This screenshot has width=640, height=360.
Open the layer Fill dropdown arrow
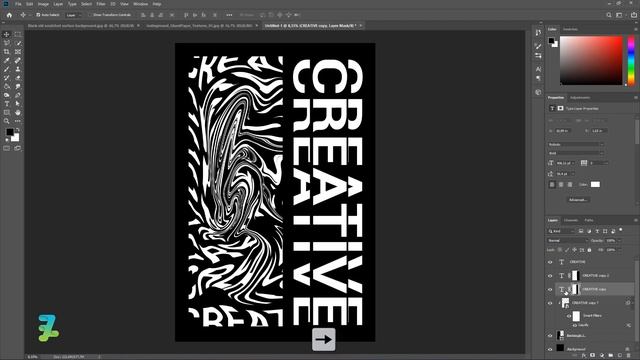[x=619, y=250]
